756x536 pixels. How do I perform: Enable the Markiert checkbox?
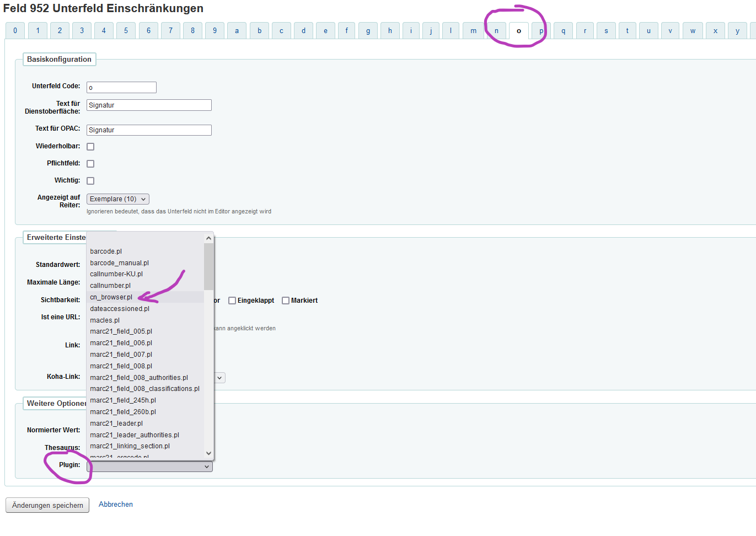(x=286, y=301)
